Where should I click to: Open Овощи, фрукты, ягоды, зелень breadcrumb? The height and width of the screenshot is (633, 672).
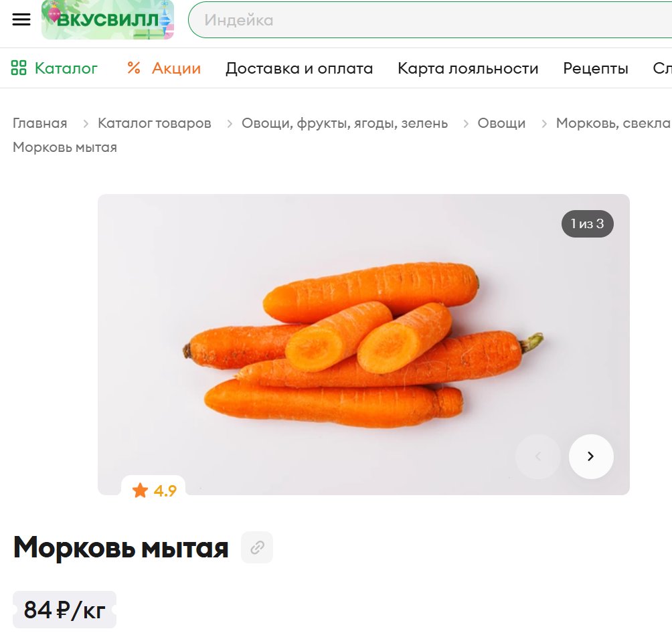(345, 123)
